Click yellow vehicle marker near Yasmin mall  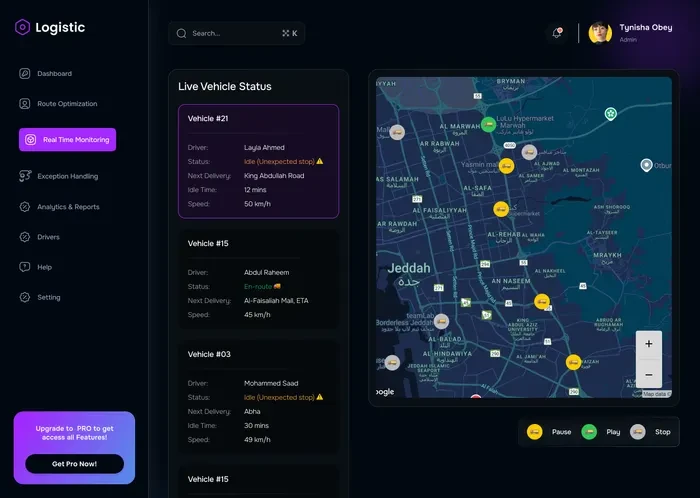506,166
